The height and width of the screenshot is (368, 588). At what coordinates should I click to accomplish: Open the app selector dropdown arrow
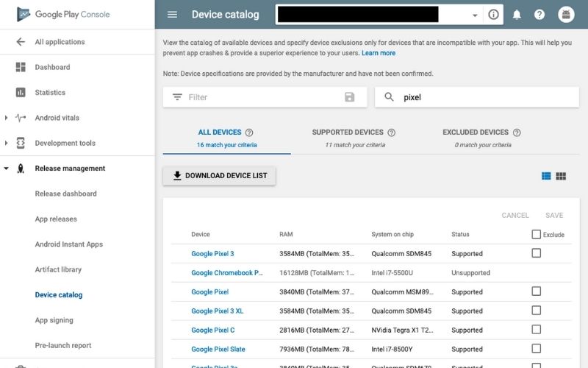[475, 15]
